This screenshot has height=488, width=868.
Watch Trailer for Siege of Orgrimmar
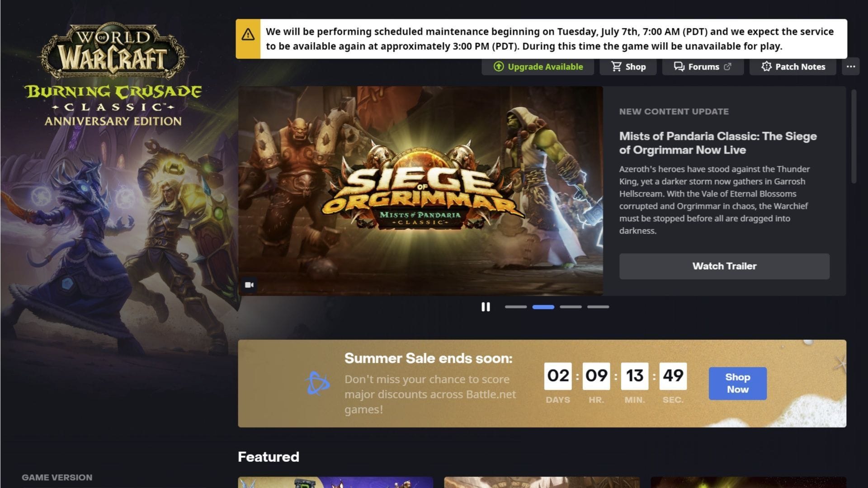(x=724, y=266)
